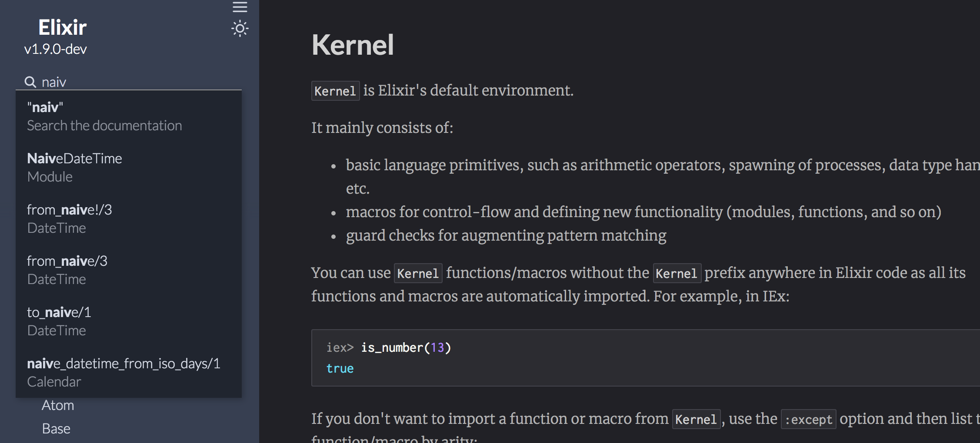Click the search magnifier icon
Screen dimensions: 980x443
30,82
